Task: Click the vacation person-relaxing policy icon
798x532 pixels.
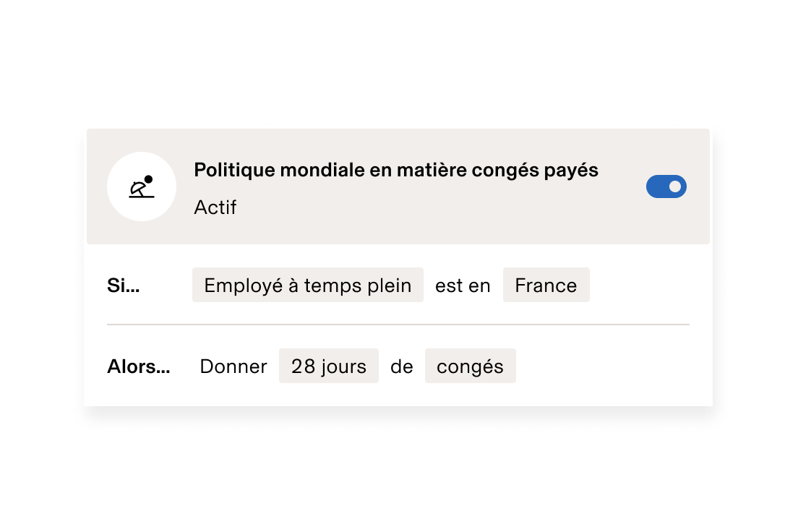Action: pos(142,186)
